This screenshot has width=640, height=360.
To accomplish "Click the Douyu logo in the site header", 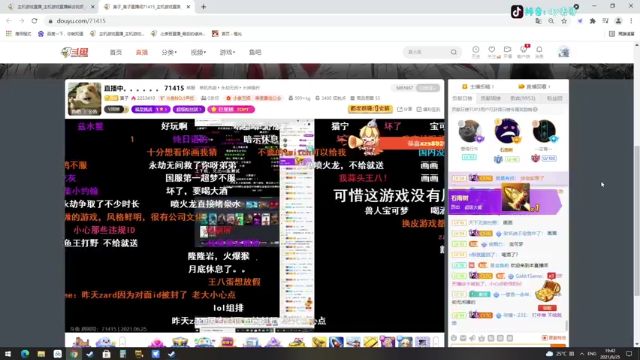I will [75, 52].
